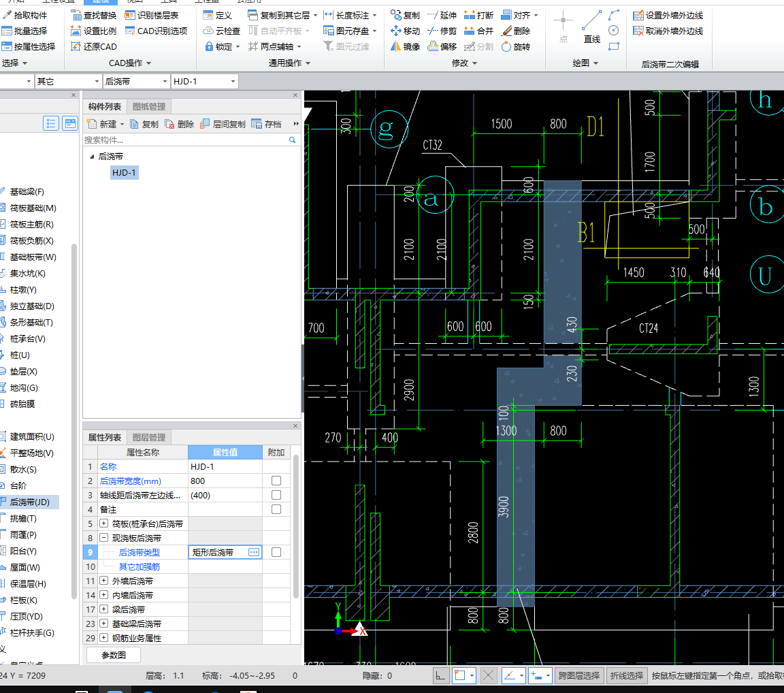Toggle 后浇带类型 row attach checkbox

coord(276,552)
